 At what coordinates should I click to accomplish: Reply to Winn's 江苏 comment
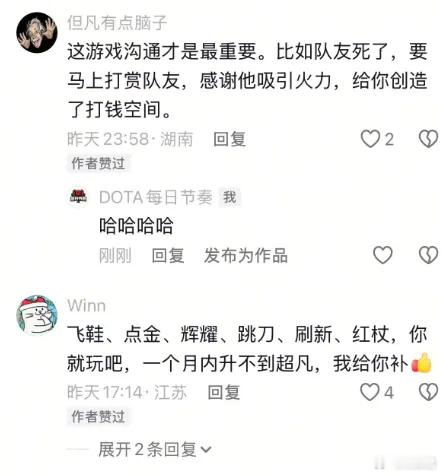[x=224, y=392]
